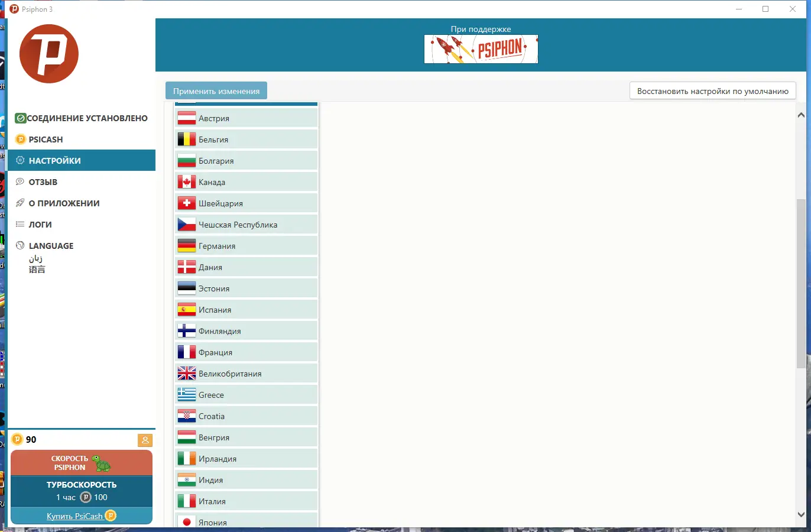The width and height of the screenshot is (811, 532).
Task: Restore defaults with Восстановить настройки по умолчанию
Action: [x=713, y=90]
